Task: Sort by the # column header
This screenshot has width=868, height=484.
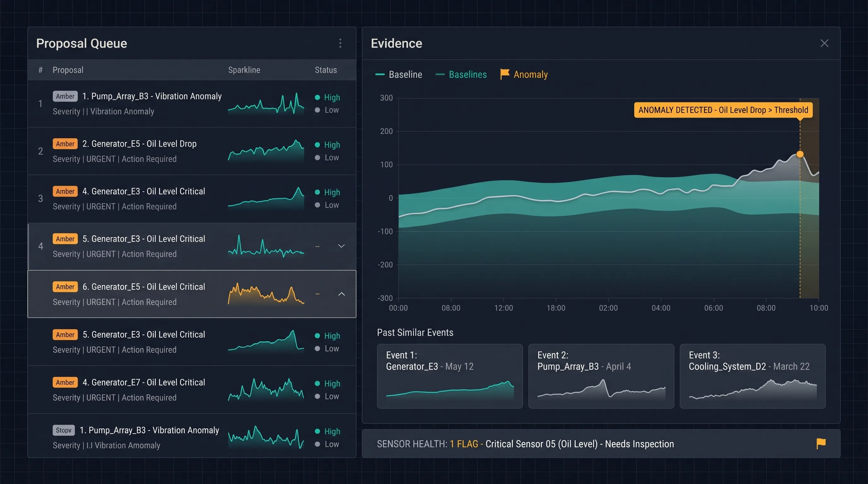Action: 40,70
